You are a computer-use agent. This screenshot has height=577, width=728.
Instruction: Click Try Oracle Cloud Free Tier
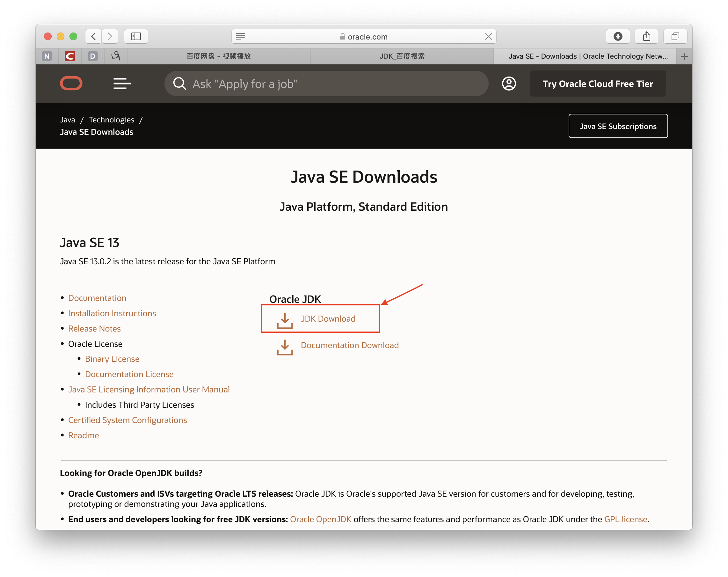point(598,84)
